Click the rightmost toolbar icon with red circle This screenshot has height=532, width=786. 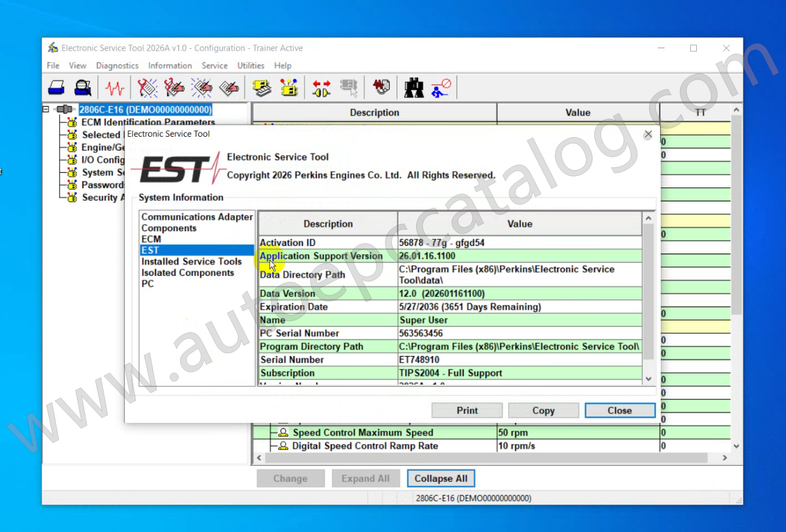click(x=441, y=88)
